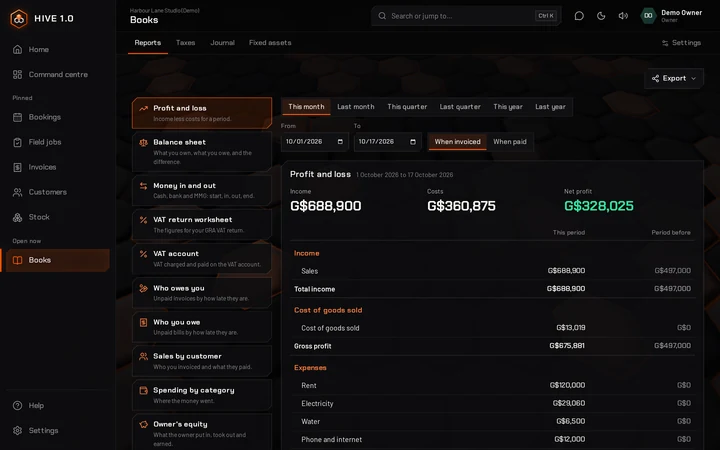Click the Ctrl K shortcut badge
Image resolution: width=720 pixels, height=450 pixels.
pos(546,16)
